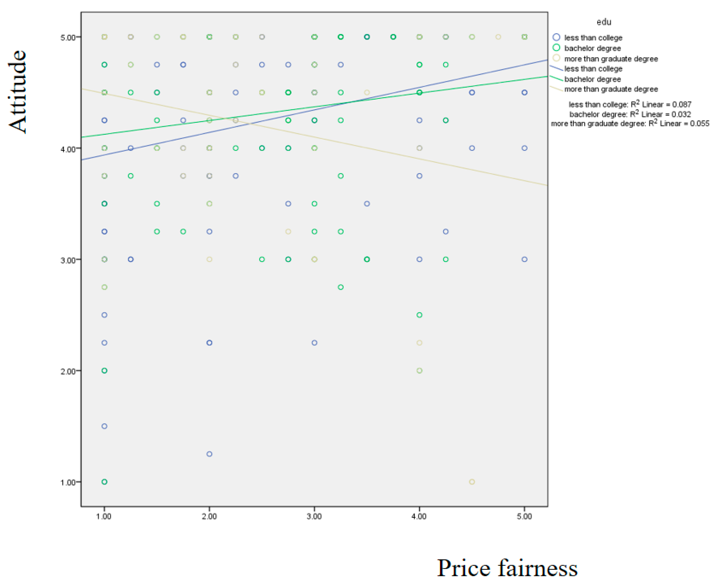Select the 'Price fairness' x-axis title
The width and height of the screenshot is (716, 588).
point(507,568)
